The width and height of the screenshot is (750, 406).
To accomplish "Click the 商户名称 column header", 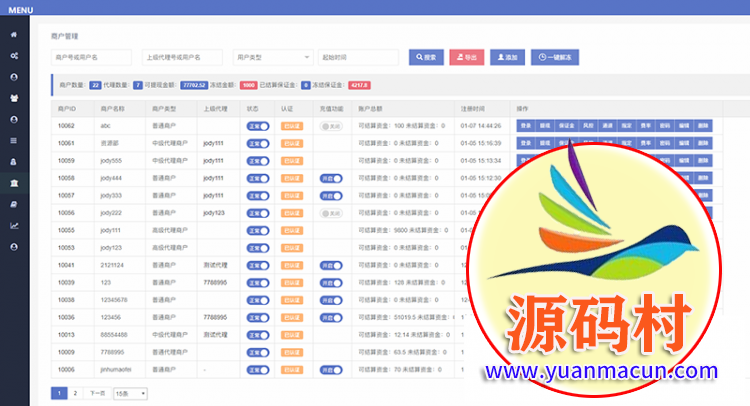I will pyautogui.click(x=112, y=109).
